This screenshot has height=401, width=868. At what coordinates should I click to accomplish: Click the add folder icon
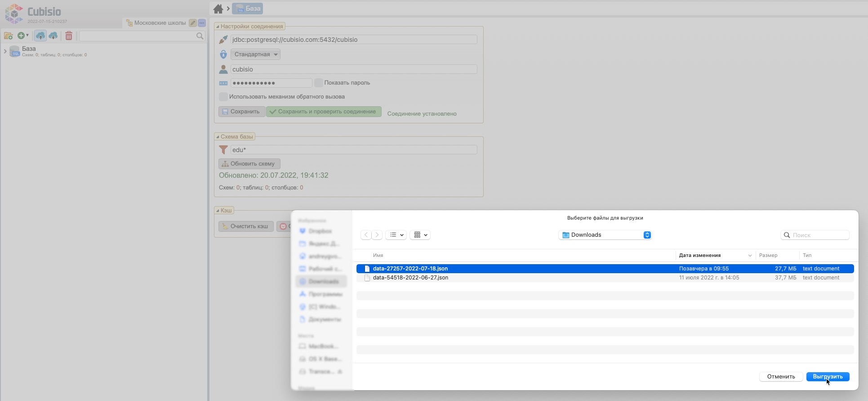tap(8, 36)
